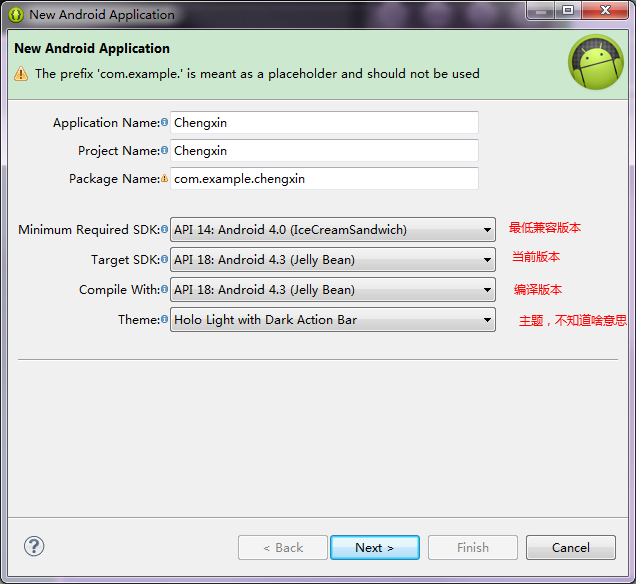Image resolution: width=636 pixels, height=584 pixels.
Task: Open the Compile With dropdown
Action: coord(333,290)
